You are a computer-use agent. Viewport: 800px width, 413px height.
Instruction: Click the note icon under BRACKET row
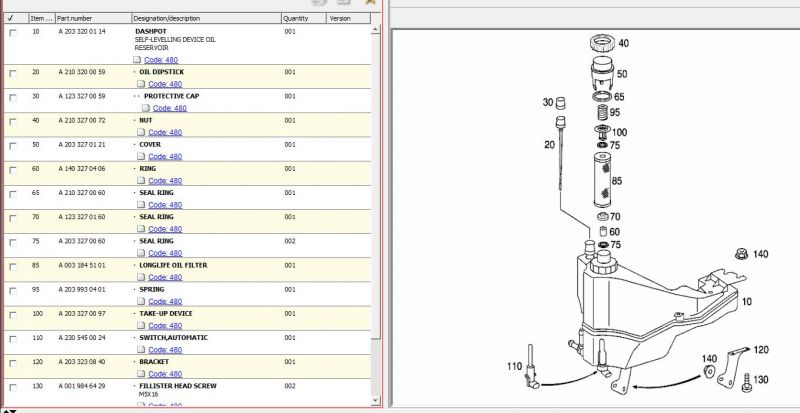pyautogui.click(x=140, y=374)
